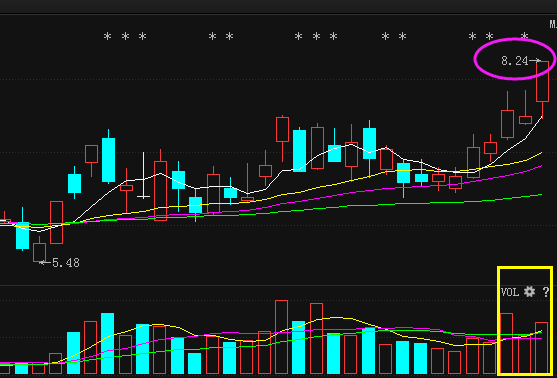Click the question mark help icon beside VOL
Image resolution: width=557 pixels, height=378 pixels.
pyautogui.click(x=546, y=292)
